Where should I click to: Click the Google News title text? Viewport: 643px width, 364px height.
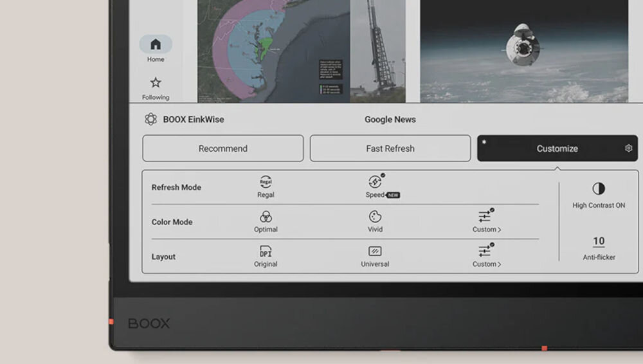click(x=390, y=120)
